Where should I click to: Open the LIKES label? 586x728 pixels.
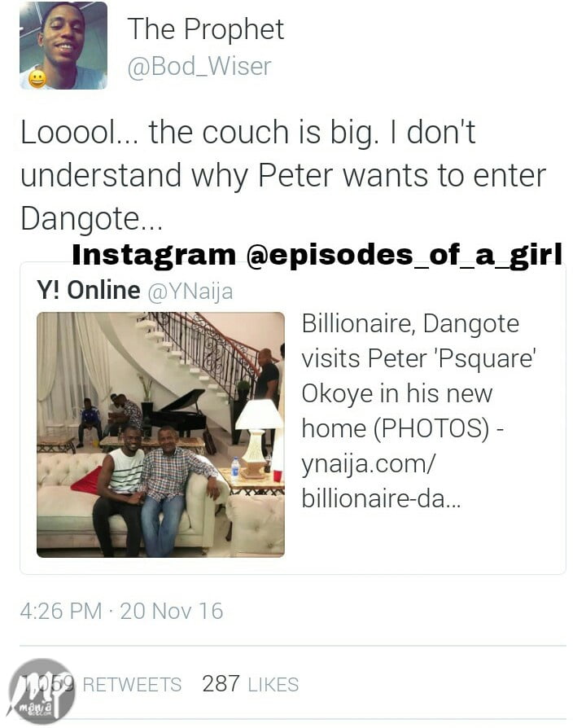273,685
